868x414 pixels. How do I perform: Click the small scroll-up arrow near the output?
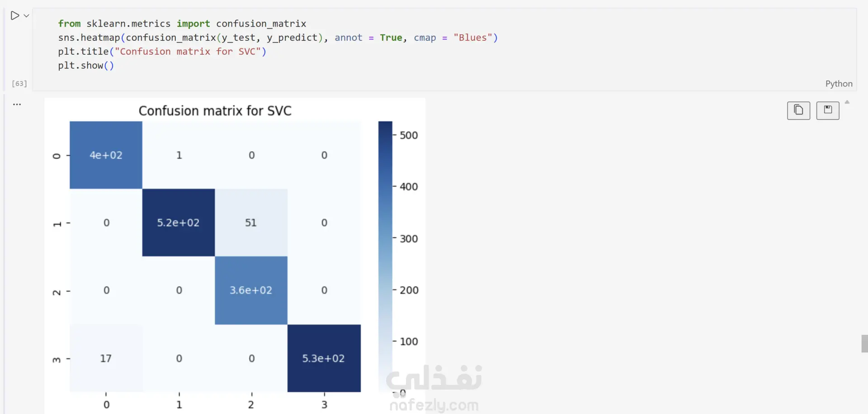pos(847,102)
